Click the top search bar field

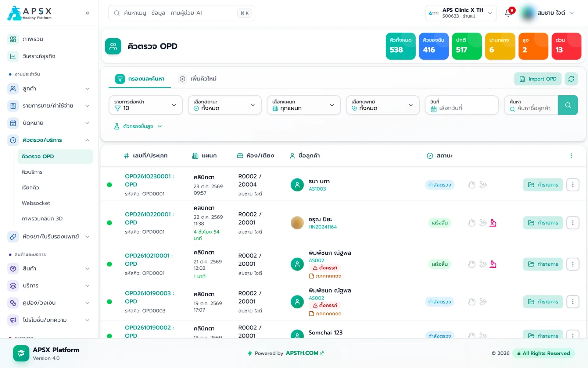(x=182, y=13)
